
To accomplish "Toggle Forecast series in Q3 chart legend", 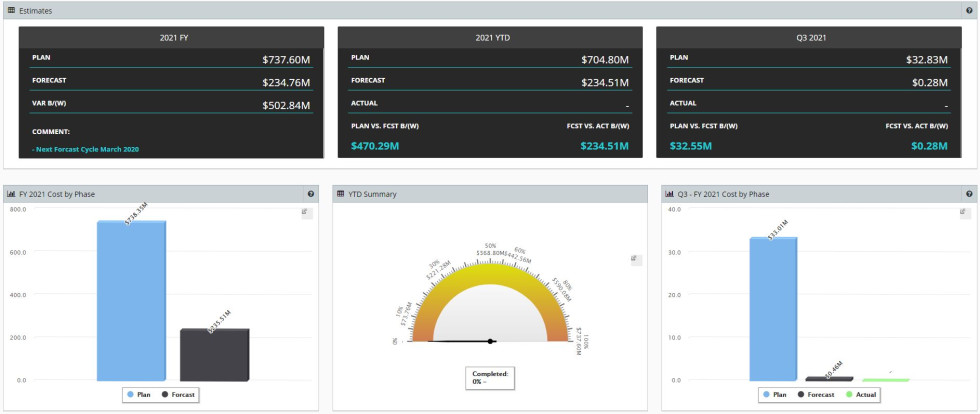I will click(817, 395).
